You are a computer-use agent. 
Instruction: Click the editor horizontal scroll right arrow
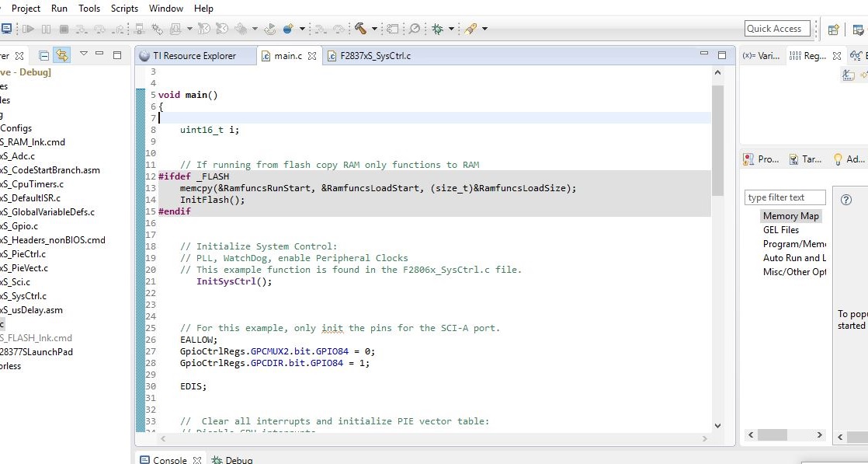[x=705, y=438]
